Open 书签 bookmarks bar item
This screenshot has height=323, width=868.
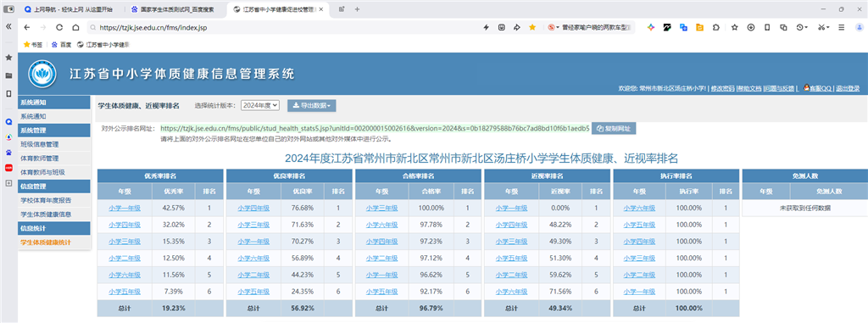point(33,44)
